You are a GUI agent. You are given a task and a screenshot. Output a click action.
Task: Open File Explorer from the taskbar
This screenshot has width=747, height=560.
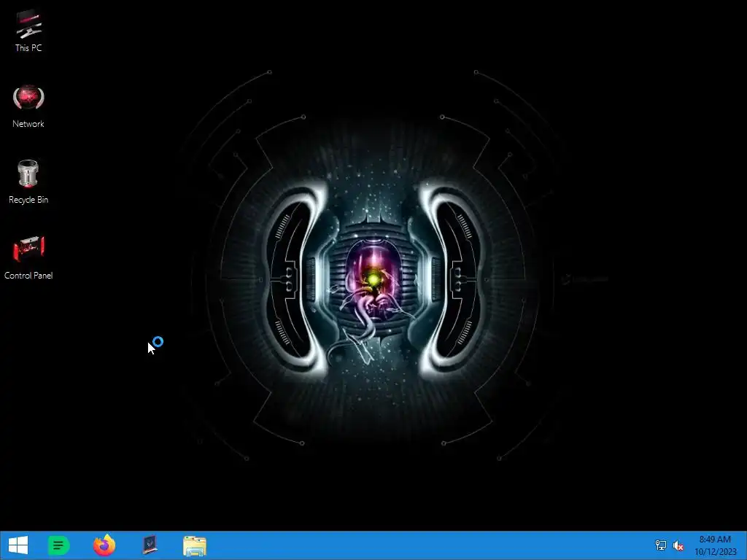pyautogui.click(x=195, y=545)
